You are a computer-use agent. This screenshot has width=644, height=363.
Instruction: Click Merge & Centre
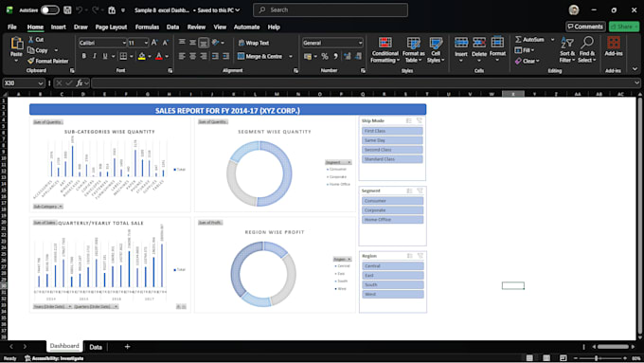tap(259, 56)
